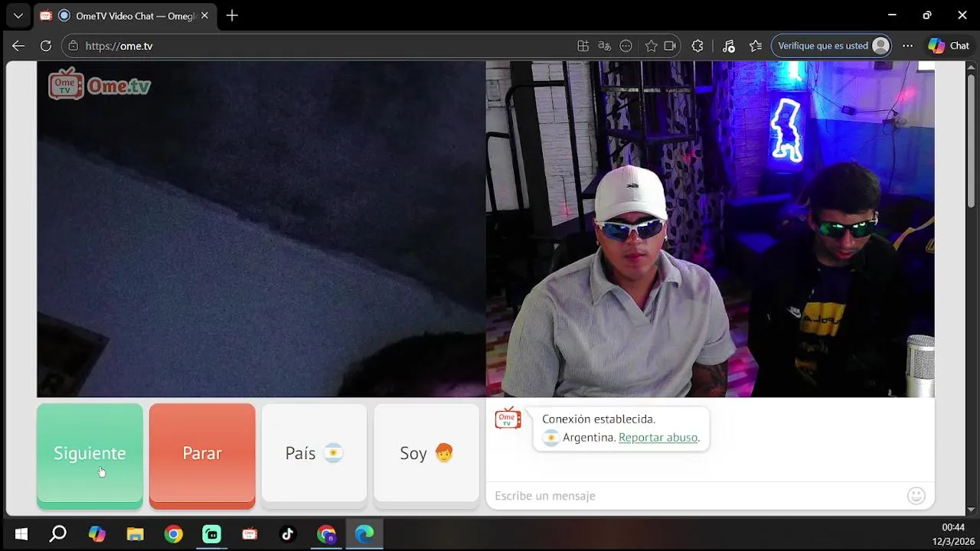Viewport: 980px width, 551px height.
Task: Add page to favorites star
Action: 651,46
